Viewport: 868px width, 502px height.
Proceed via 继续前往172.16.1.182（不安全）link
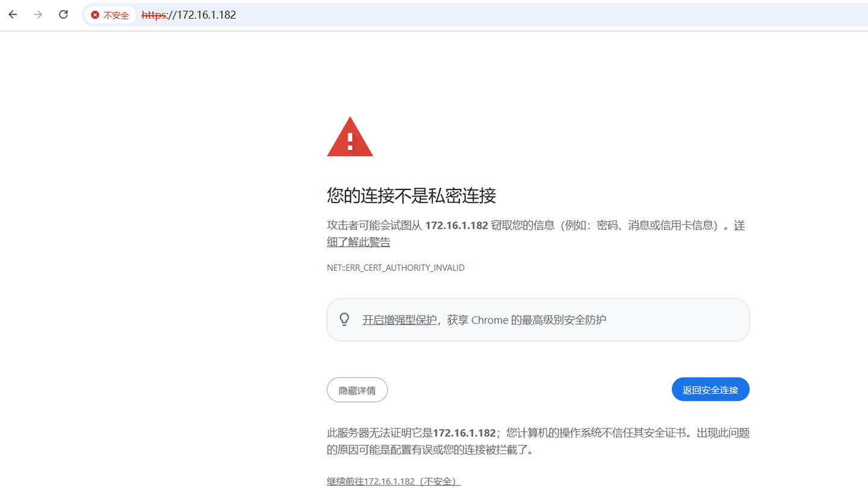pyautogui.click(x=394, y=481)
